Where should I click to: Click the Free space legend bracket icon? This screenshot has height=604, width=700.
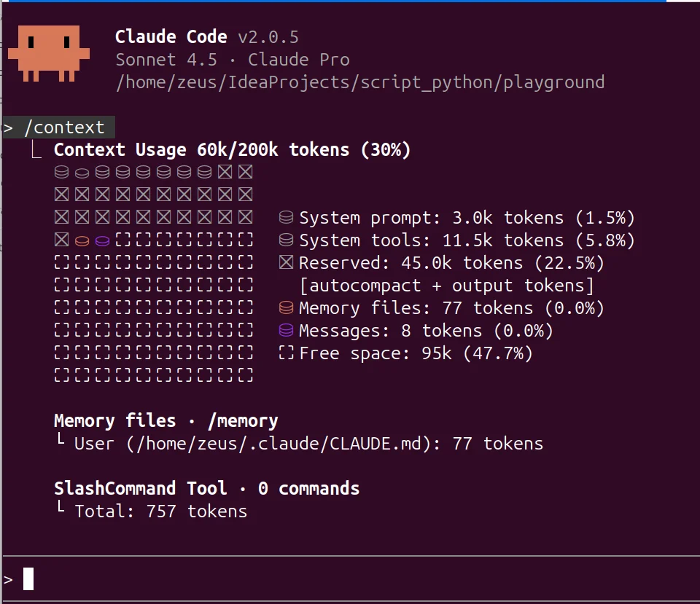click(x=286, y=353)
